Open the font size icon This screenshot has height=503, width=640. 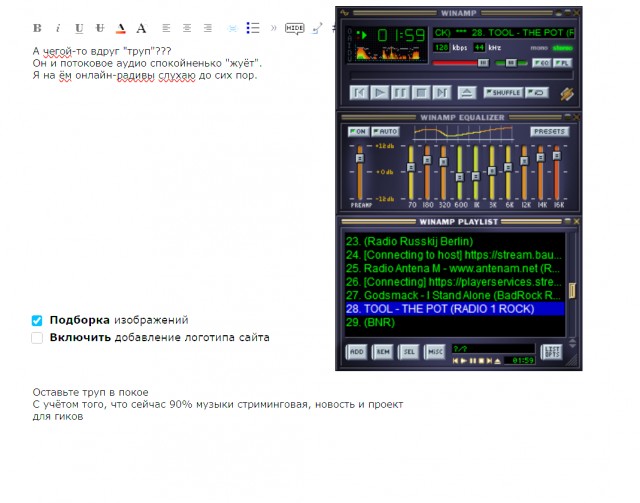coord(141,28)
